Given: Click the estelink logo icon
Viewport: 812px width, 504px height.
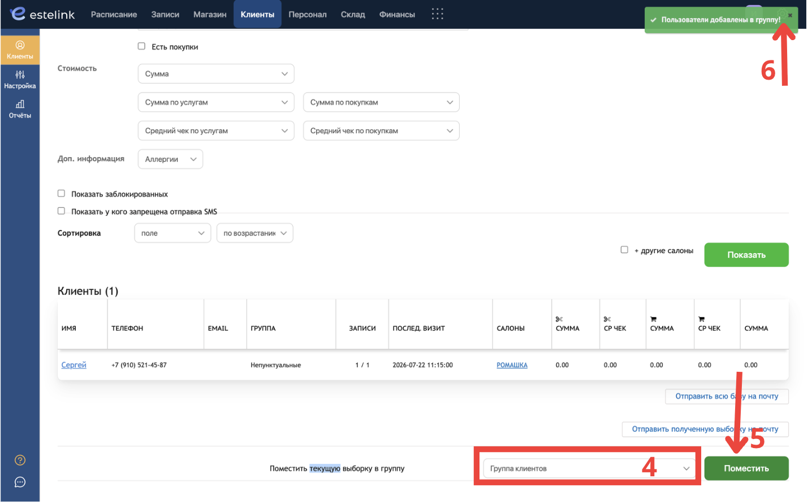Looking at the screenshot, I should [18, 14].
